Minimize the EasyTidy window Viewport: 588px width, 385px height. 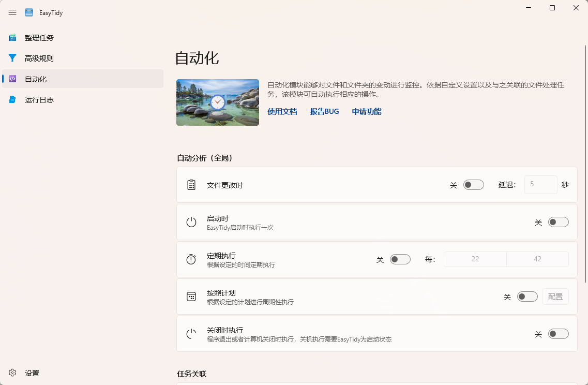[x=529, y=8]
